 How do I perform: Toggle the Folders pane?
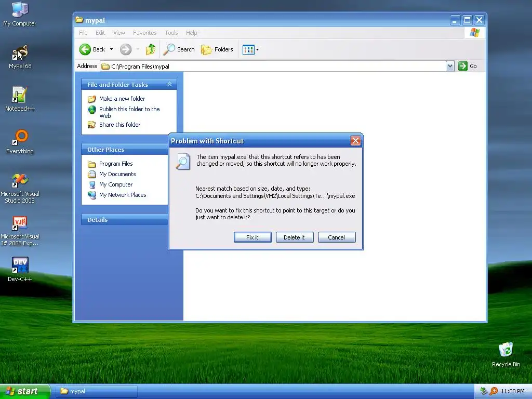217,49
